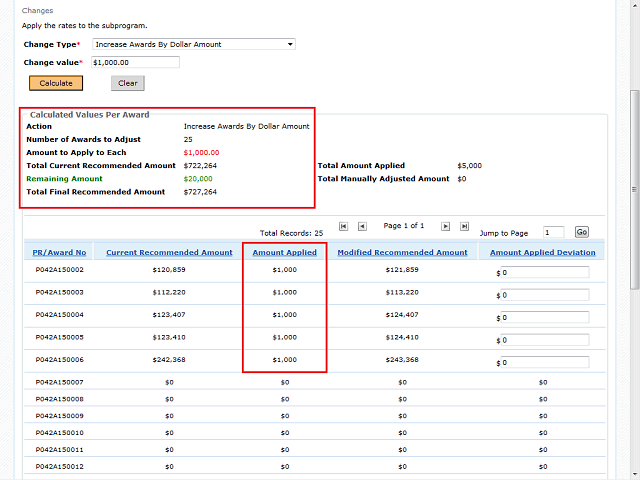
Task: Edit deviation field for award P042A150003
Action: (x=545, y=295)
